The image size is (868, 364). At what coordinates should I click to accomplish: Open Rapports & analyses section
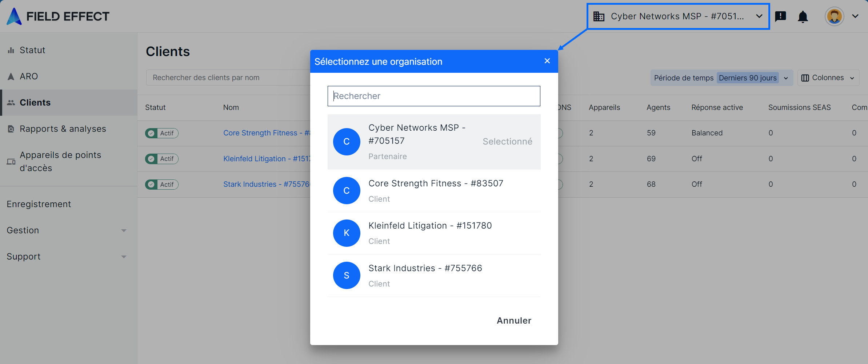point(68,129)
